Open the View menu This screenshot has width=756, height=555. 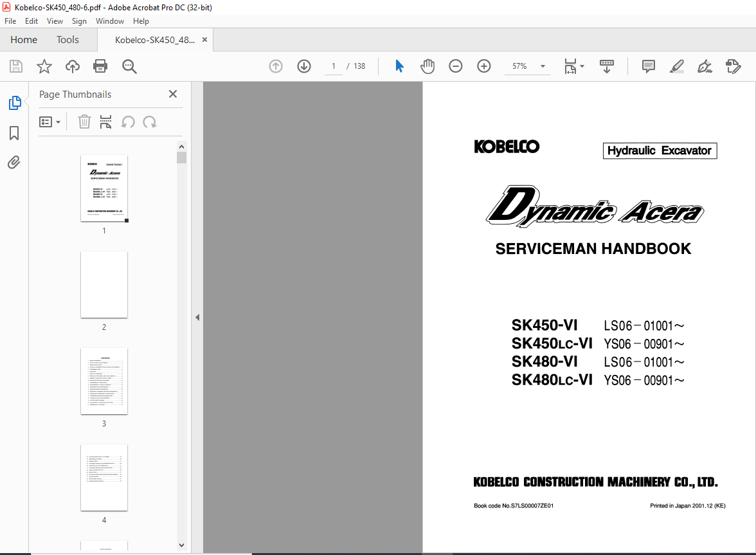coord(55,21)
